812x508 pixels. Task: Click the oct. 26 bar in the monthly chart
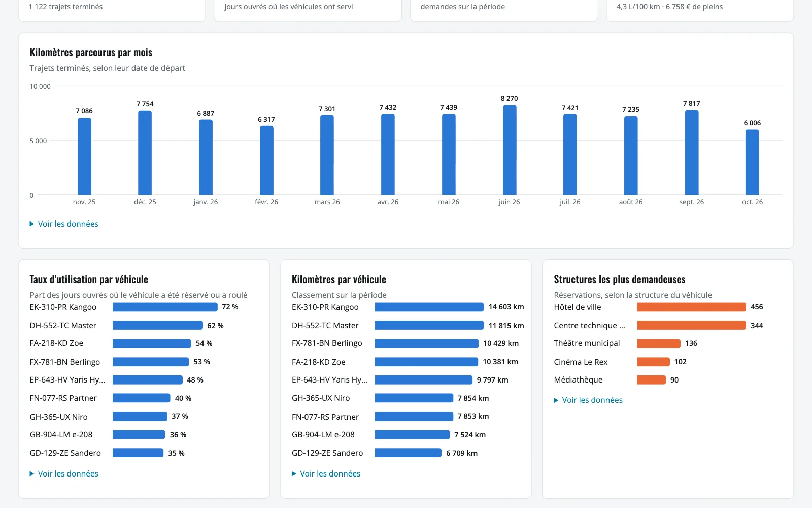click(752, 162)
